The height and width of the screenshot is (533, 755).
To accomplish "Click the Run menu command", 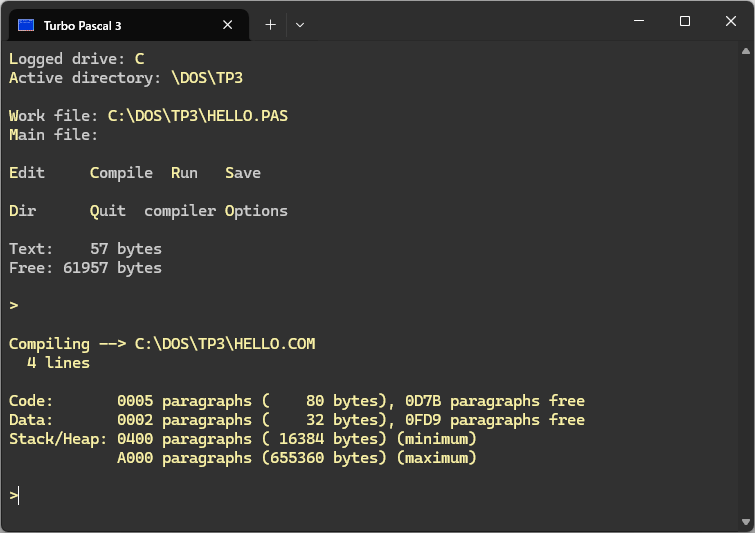I will 184,173.
